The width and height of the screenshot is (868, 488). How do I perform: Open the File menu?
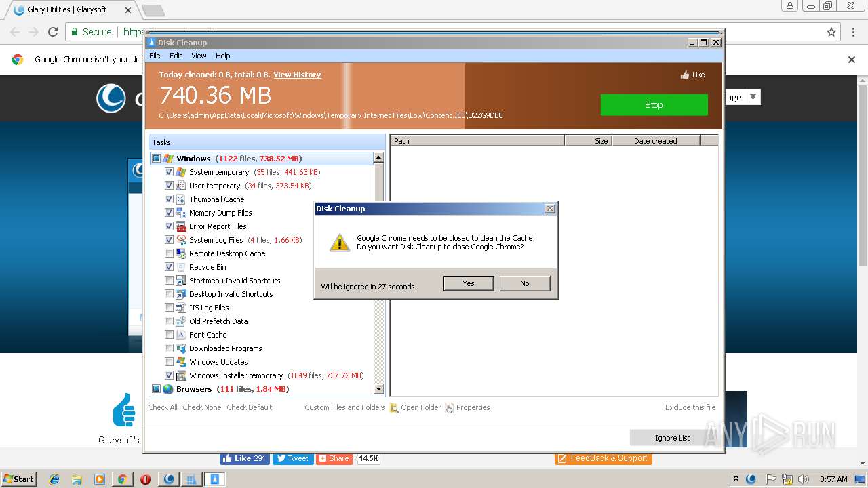[x=155, y=56]
